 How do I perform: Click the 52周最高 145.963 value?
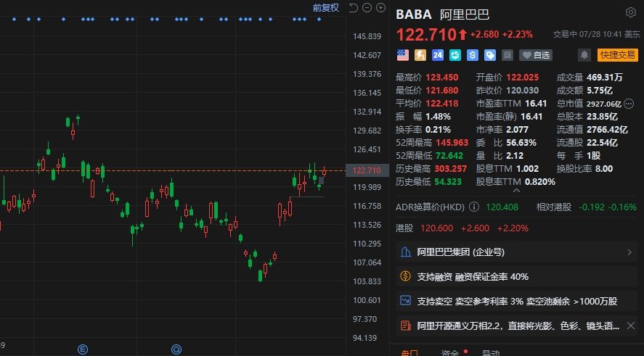(x=452, y=143)
